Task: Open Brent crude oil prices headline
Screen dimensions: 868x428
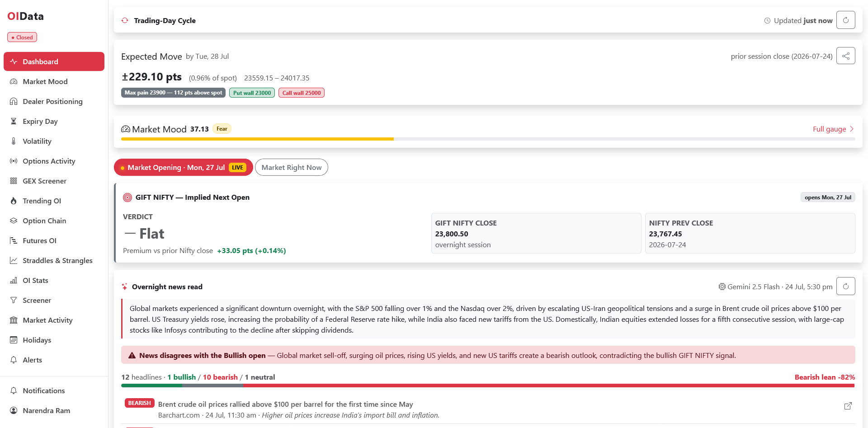Action: click(285, 404)
